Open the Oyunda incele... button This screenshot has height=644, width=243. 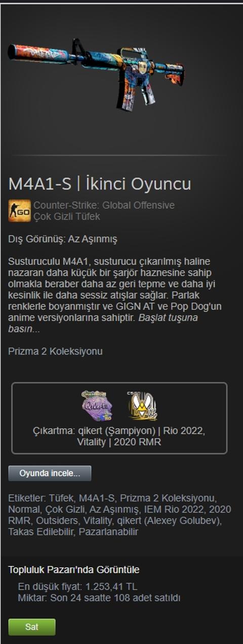point(50,473)
